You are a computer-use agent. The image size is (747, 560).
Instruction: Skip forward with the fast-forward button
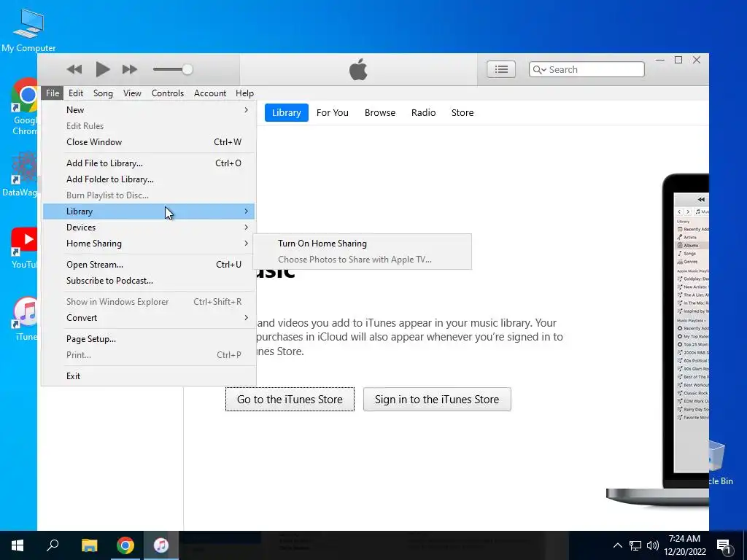click(130, 69)
